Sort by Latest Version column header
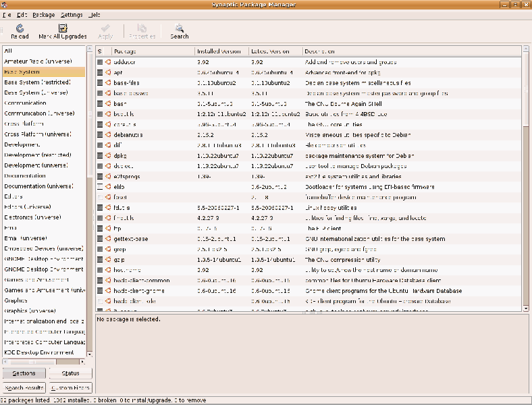Viewport: 532px width, 405px height. [x=275, y=51]
